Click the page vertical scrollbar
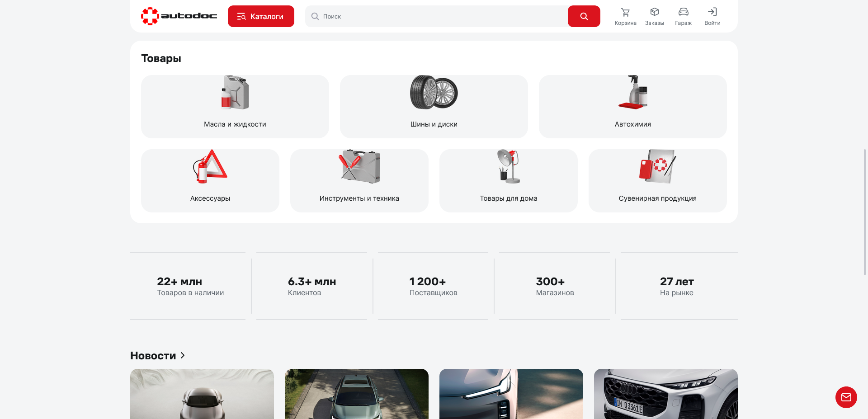This screenshot has width=868, height=419. [865, 212]
